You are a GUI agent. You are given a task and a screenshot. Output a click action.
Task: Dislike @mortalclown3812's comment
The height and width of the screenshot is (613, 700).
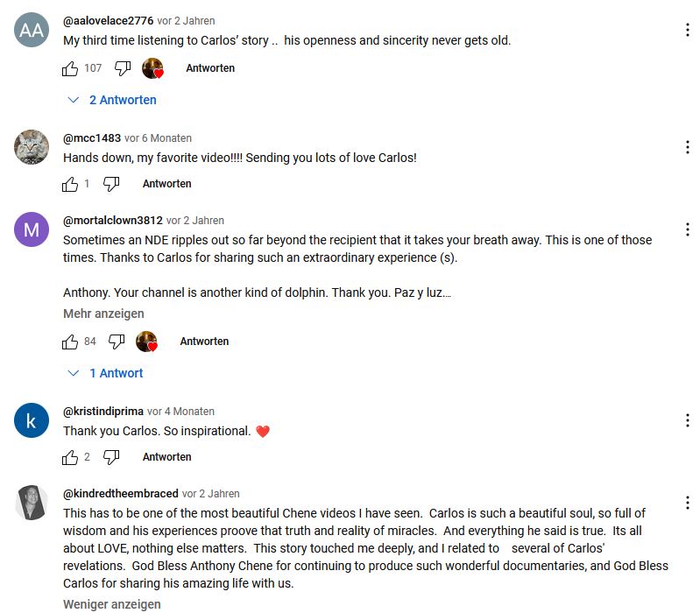117,342
